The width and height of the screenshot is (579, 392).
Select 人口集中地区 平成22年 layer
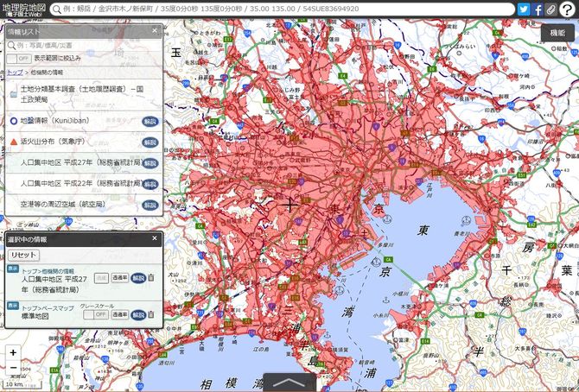point(84,183)
